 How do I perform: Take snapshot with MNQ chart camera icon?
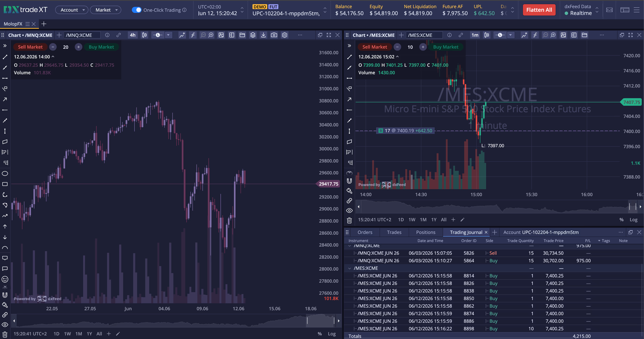pos(274,35)
